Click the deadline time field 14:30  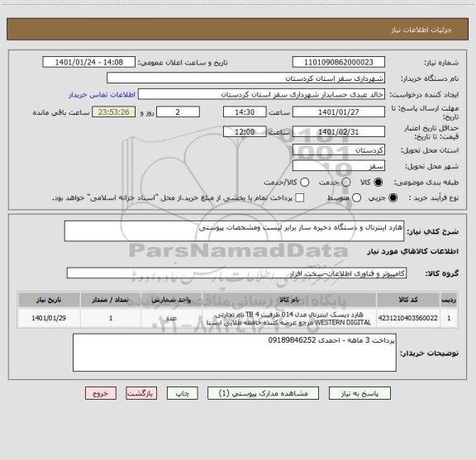point(245,112)
